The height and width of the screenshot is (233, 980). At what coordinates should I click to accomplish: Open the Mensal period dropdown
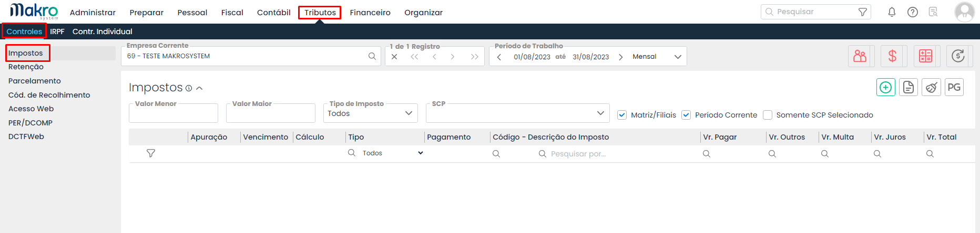[x=657, y=57]
